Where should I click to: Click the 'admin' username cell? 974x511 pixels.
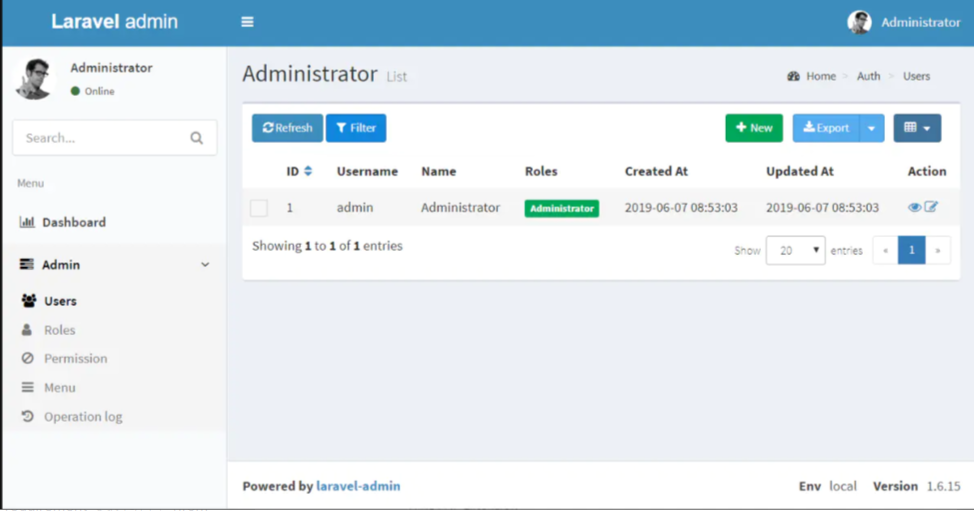[355, 207]
